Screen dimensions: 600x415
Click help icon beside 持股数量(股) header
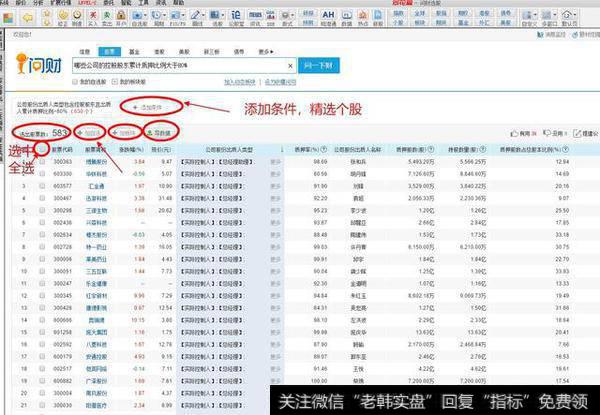coord(483,149)
